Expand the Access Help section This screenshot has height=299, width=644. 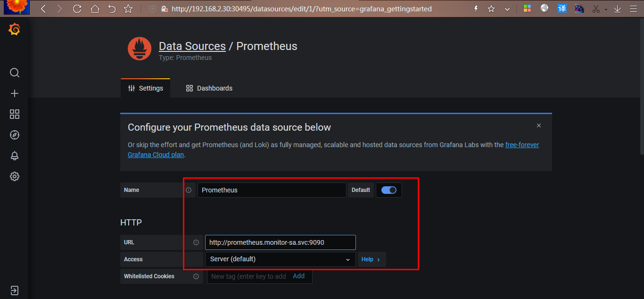pos(372,259)
